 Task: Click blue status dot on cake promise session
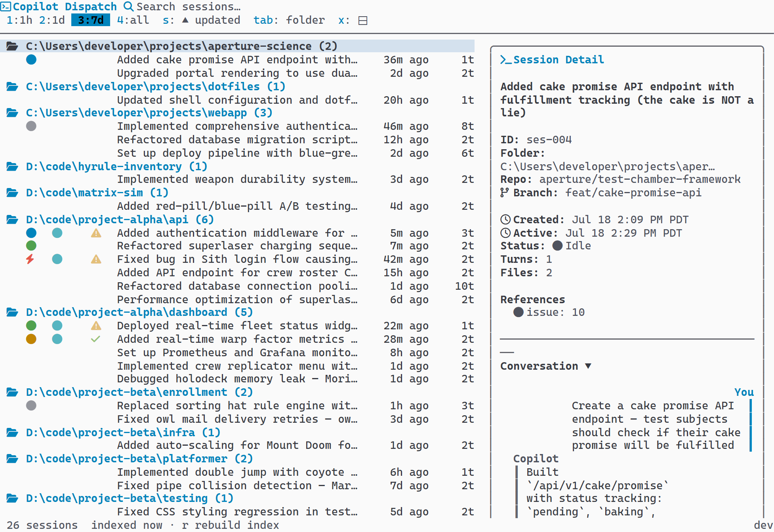tap(31, 59)
